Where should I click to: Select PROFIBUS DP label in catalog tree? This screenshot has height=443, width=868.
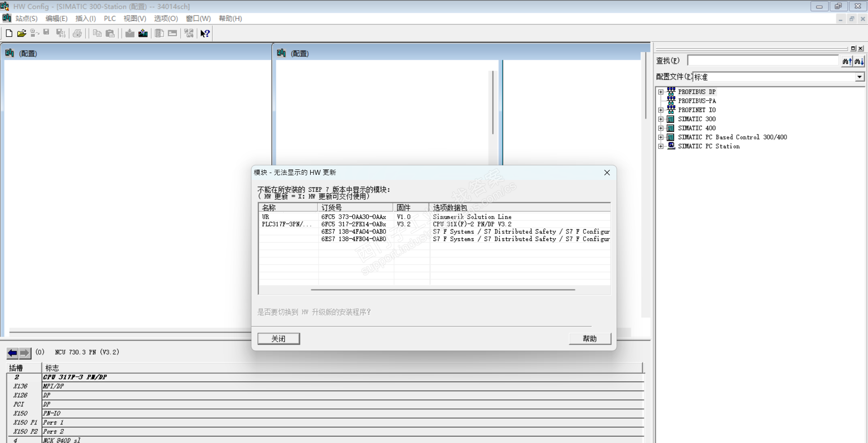(697, 92)
